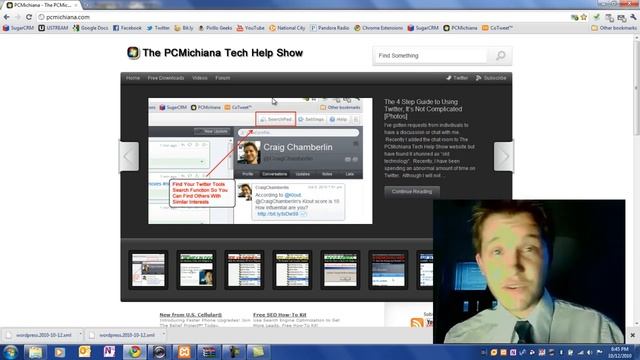Open Windows Media Player from taskbar
The image size is (640, 360).
(60, 352)
